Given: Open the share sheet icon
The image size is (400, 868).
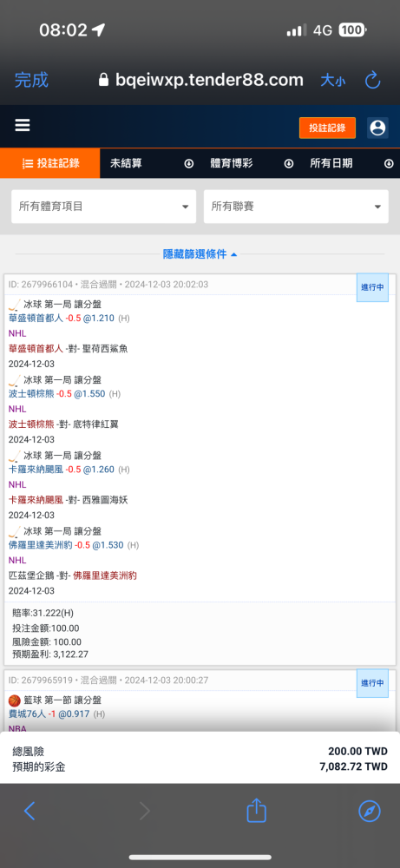Looking at the screenshot, I should point(256,810).
